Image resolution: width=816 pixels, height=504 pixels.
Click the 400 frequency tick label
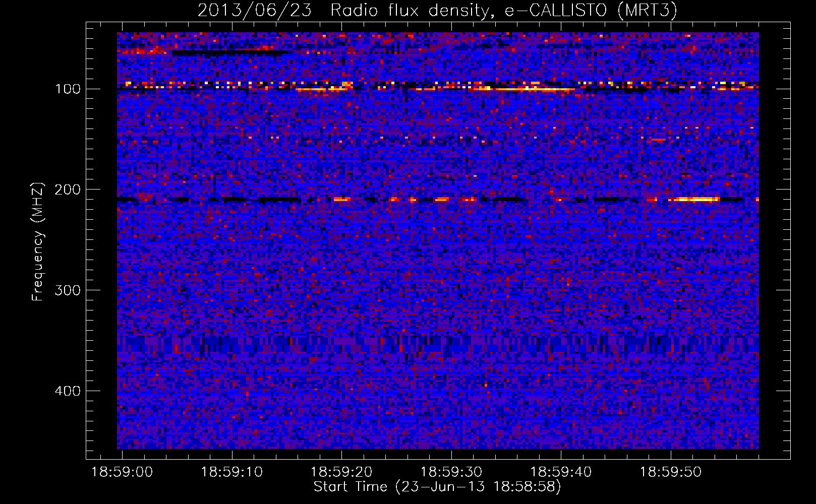[68, 391]
